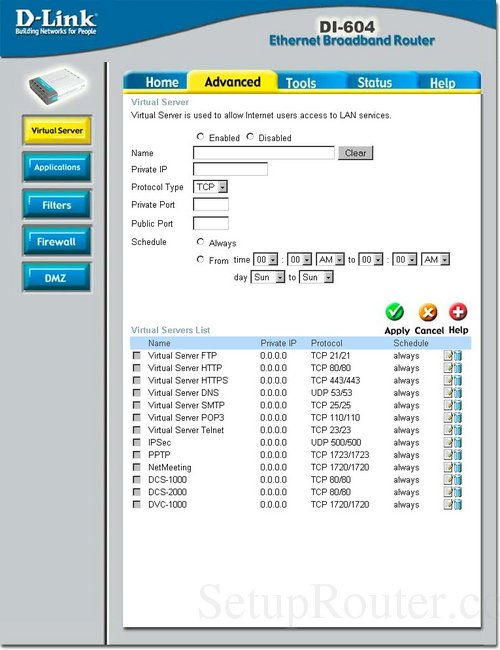Screen dimensions: 500x650
Task: Delete the IPSec entry
Action: (x=457, y=443)
